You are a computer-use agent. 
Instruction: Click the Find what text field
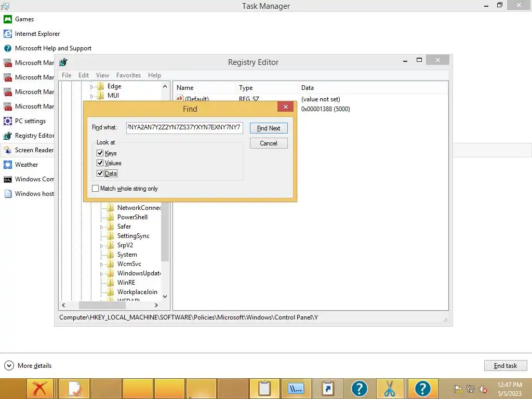click(184, 128)
